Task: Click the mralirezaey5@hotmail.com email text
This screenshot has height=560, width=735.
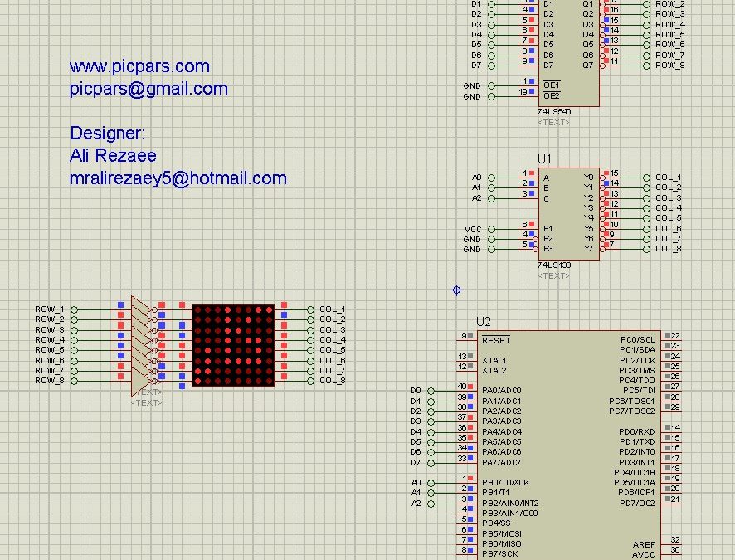Action: click(x=178, y=178)
